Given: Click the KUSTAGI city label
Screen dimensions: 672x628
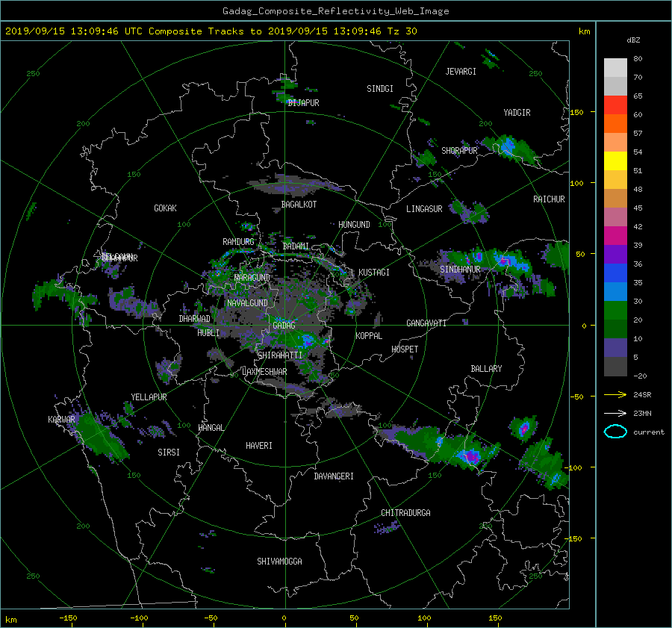Looking at the screenshot, I should tap(374, 273).
